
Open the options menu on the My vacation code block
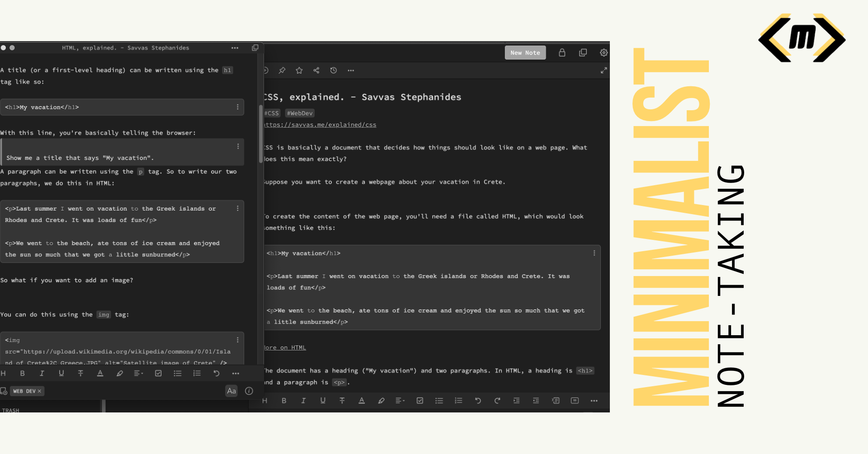(237, 107)
